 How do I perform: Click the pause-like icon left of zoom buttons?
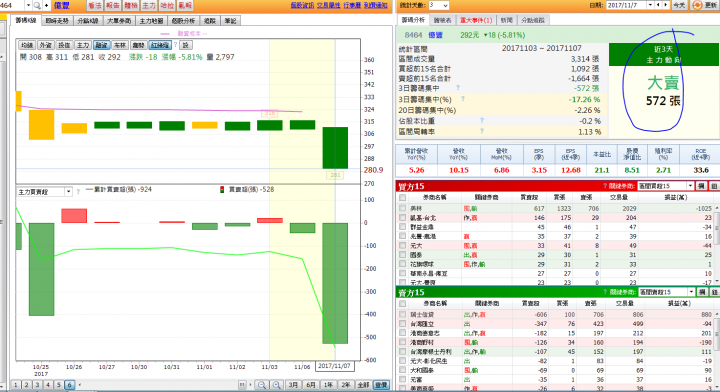(242, 385)
